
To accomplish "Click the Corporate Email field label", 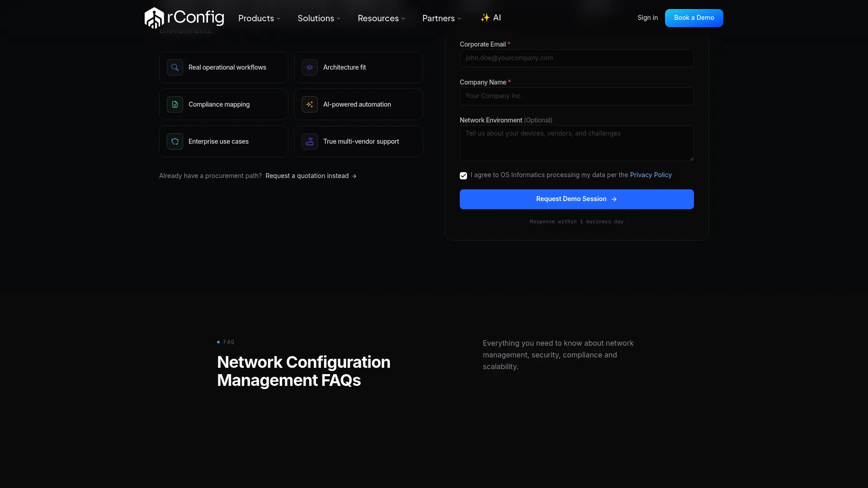I will 485,44.
